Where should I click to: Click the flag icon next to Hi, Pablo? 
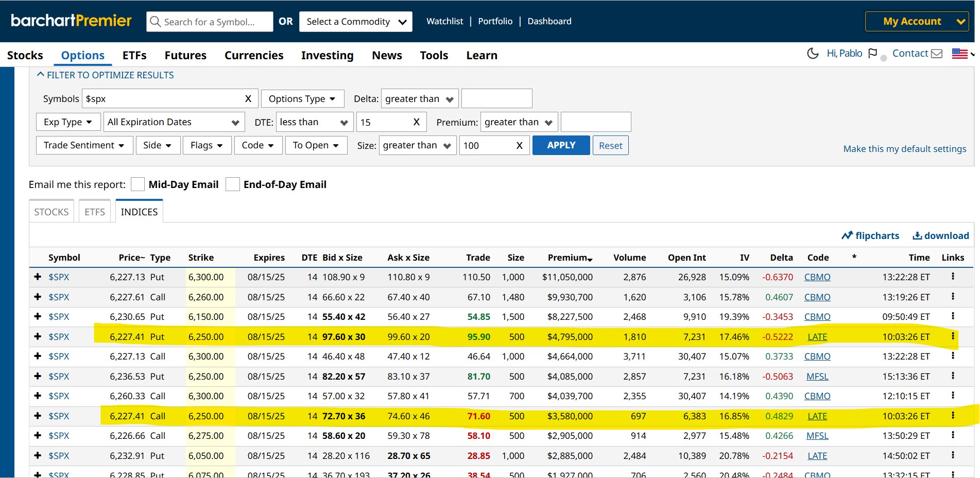pyautogui.click(x=872, y=54)
